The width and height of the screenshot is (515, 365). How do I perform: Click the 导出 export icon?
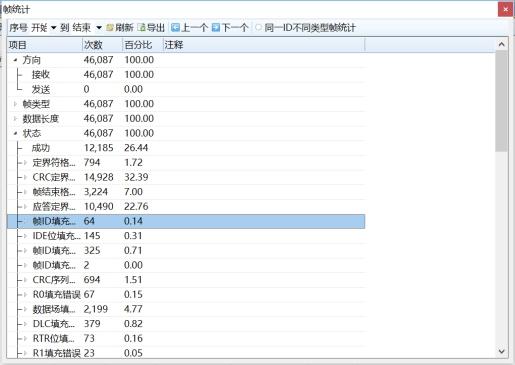[141, 28]
